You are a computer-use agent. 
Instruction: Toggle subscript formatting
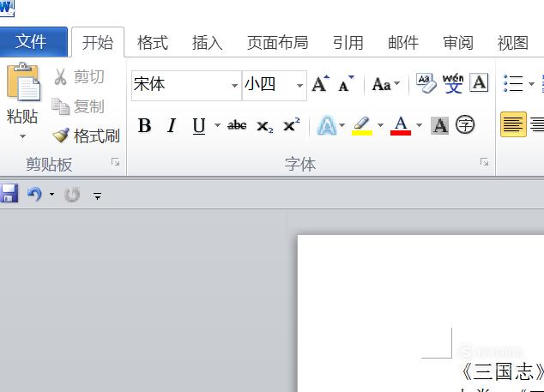click(x=265, y=126)
